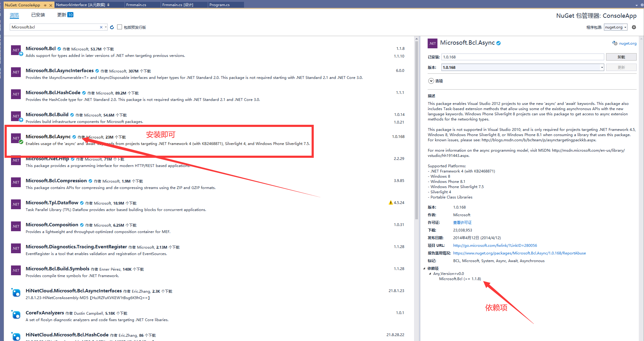Screen dimensions: 644x341
Task: Open the NuGet settings gear icon
Action: pyautogui.click(x=634, y=27)
